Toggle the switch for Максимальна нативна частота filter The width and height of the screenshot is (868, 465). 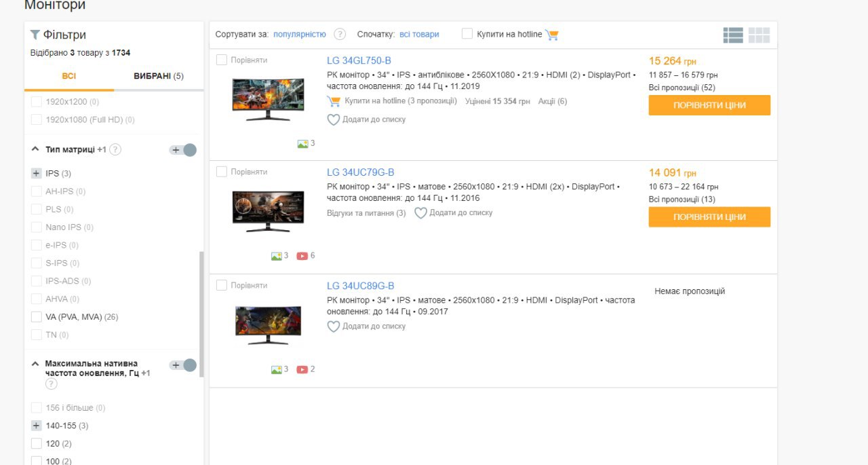click(183, 365)
